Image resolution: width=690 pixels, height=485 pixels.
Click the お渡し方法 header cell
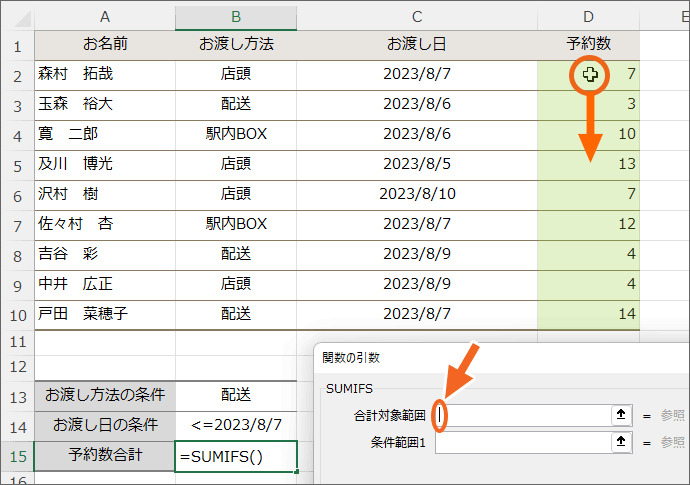tap(236, 44)
